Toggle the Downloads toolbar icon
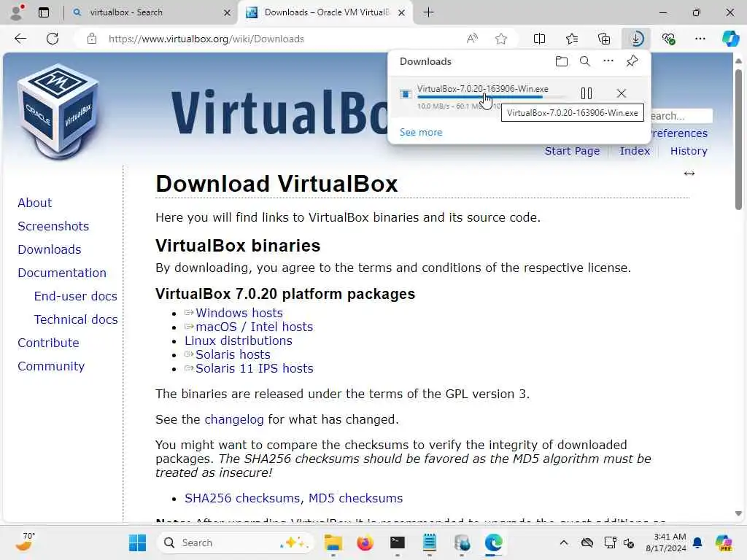Screen dimensions: 747x560 [x=636, y=39]
